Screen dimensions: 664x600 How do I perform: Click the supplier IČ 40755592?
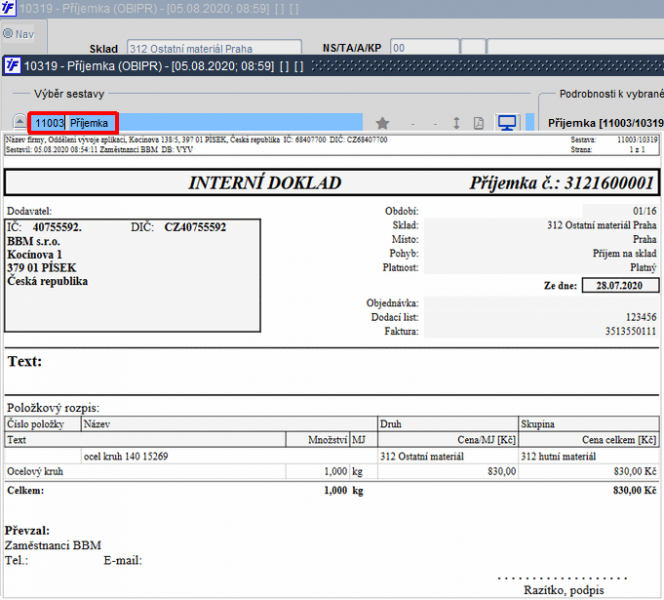57,227
